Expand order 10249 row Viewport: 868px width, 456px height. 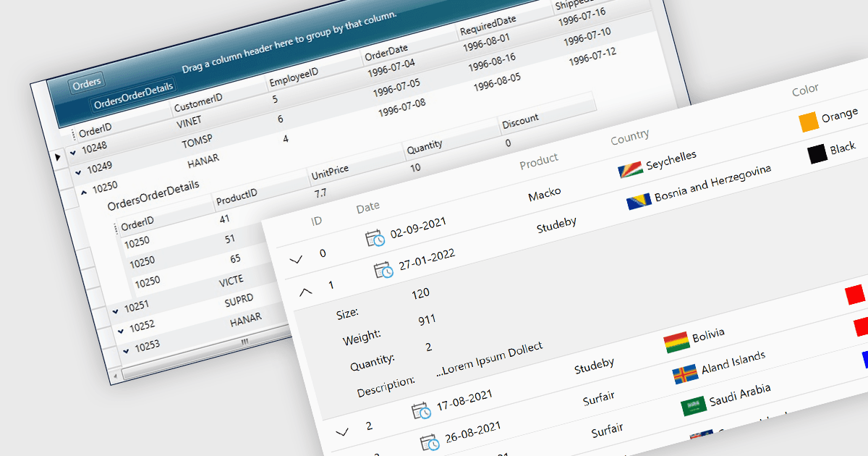(x=78, y=172)
